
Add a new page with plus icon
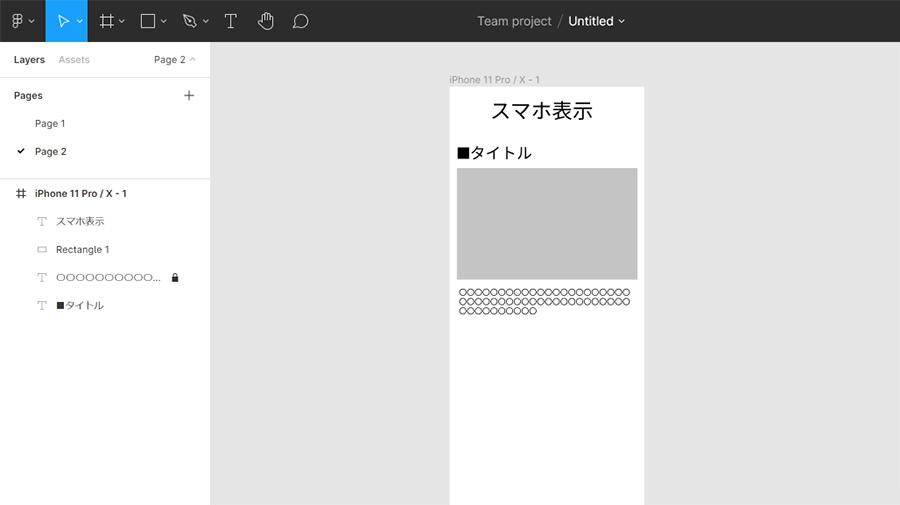[189, 95]
